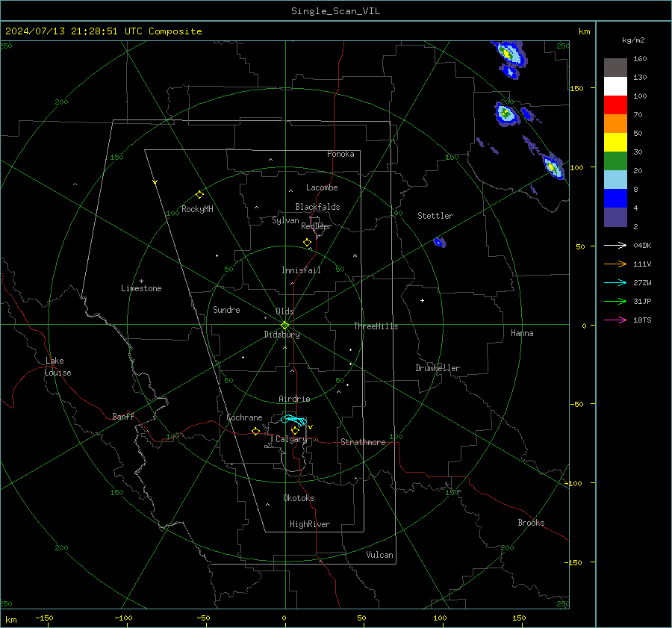Click the yellow diamond marker near RedDeer
Image resolution: width=672 pixels, height=628 pixels.
[x=307, y=243]
